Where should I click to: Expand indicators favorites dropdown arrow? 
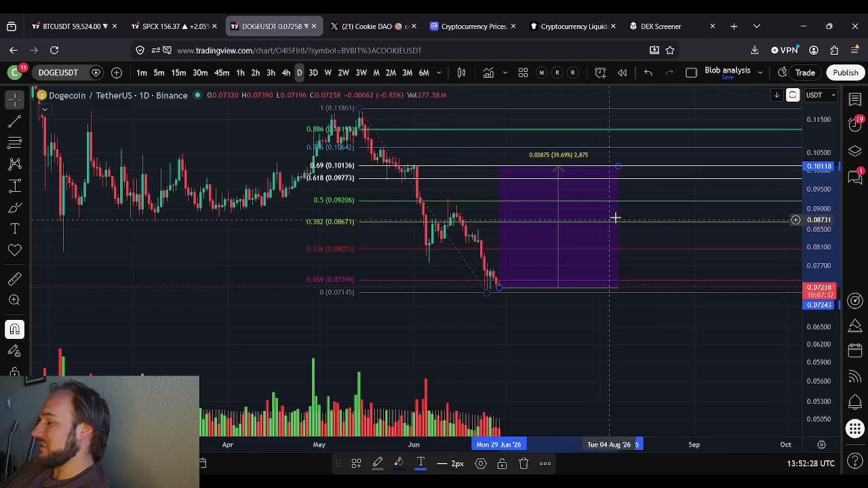tap(505, 73)
